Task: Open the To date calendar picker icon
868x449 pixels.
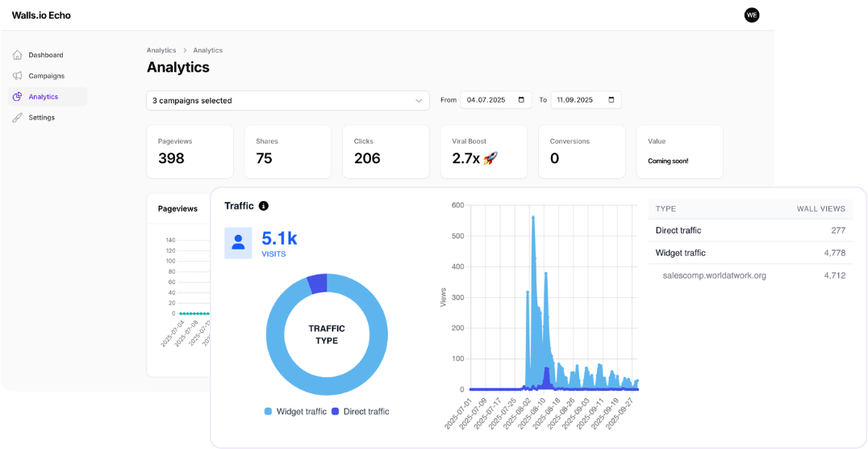Action: pyautogui.click(x=611, y=100)
